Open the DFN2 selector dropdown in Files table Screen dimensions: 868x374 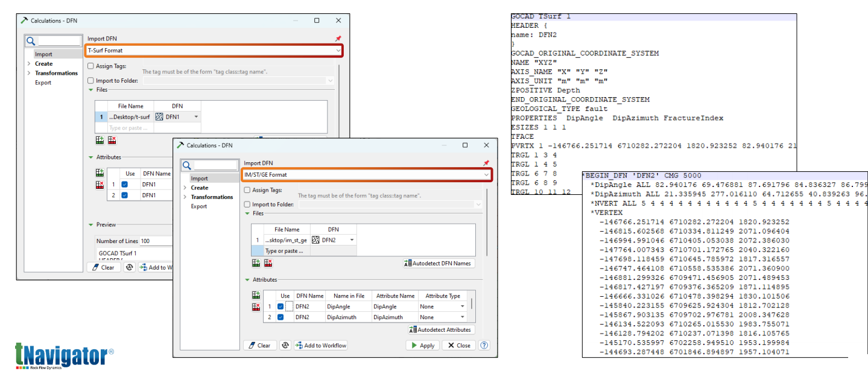(352, 240)
